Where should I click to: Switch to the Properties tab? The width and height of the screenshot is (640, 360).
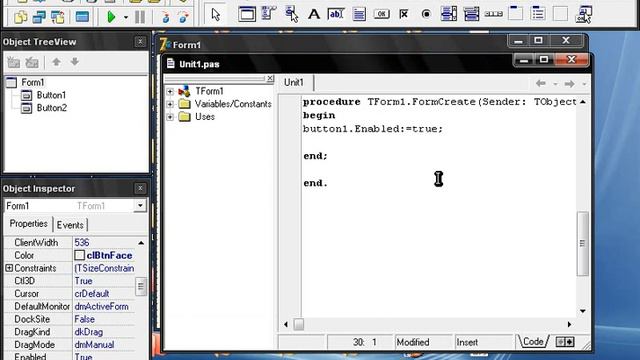coord(28,224)
